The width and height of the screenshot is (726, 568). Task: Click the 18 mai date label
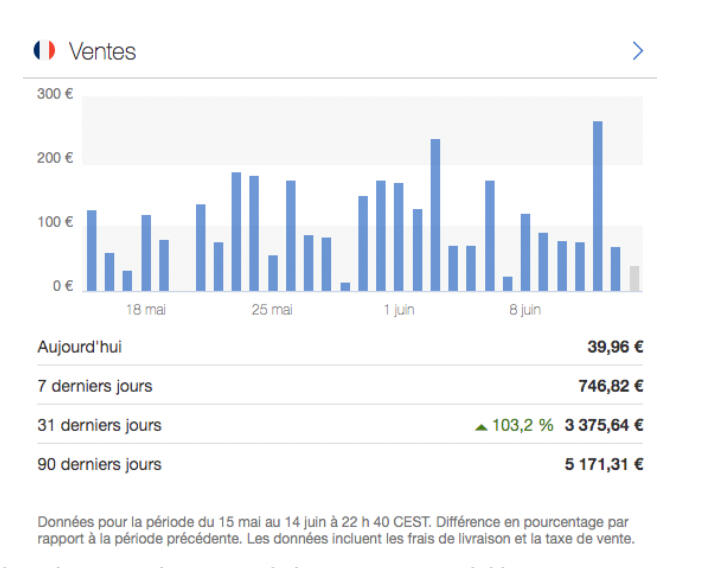click(145, 310)
